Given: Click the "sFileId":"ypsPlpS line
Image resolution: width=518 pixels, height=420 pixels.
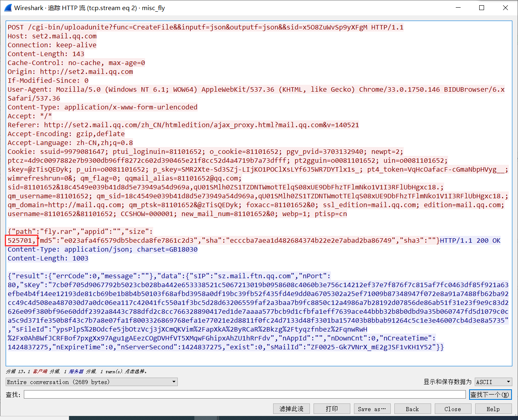Looking at the screenshot, I should click(187, 329).
